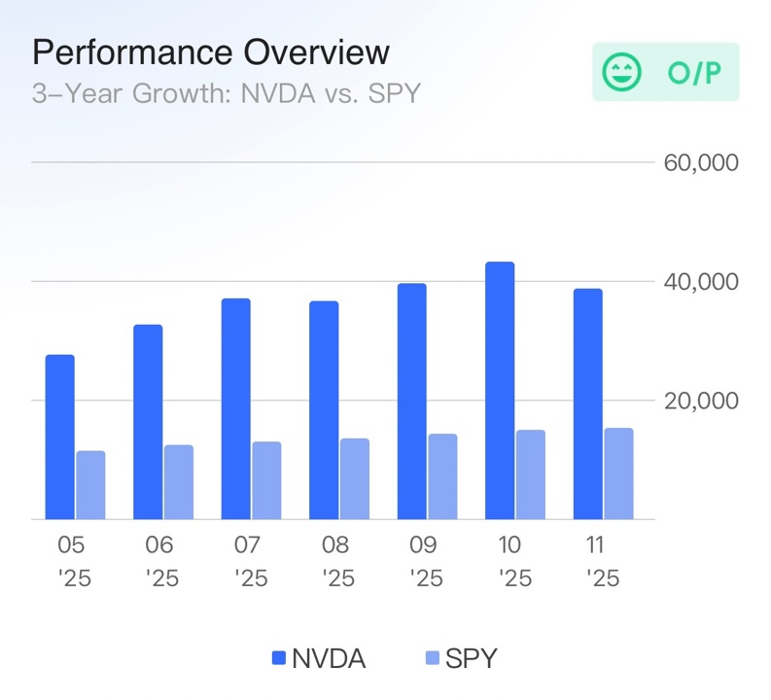Click the 60,000 axis value
The width and height of the screenshot is (771, 700).
pos(701,162)
